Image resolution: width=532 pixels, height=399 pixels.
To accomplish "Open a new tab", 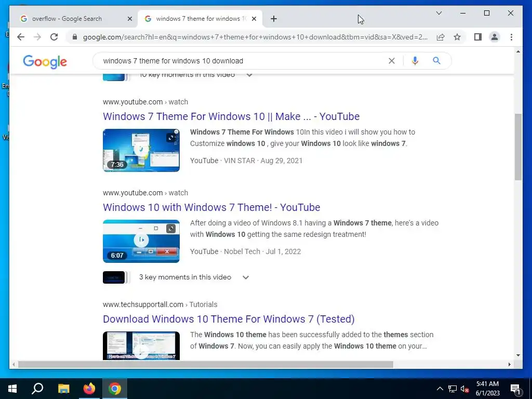I will tap(273, 19).
